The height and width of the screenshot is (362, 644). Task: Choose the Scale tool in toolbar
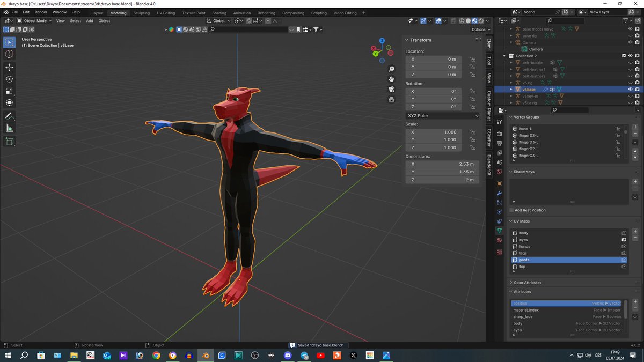click(x=10, y=91)
